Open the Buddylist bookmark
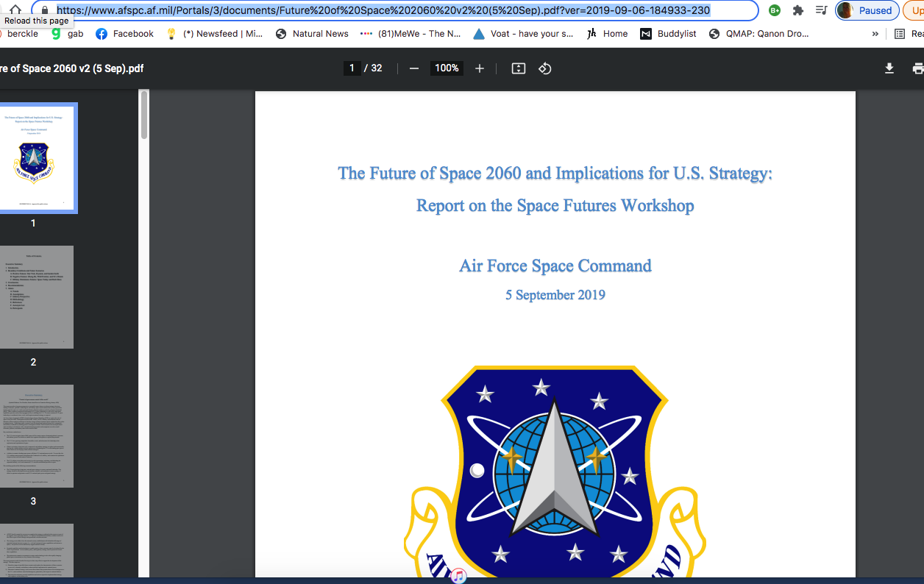This screenshot has width=924, height=584. 668,34
